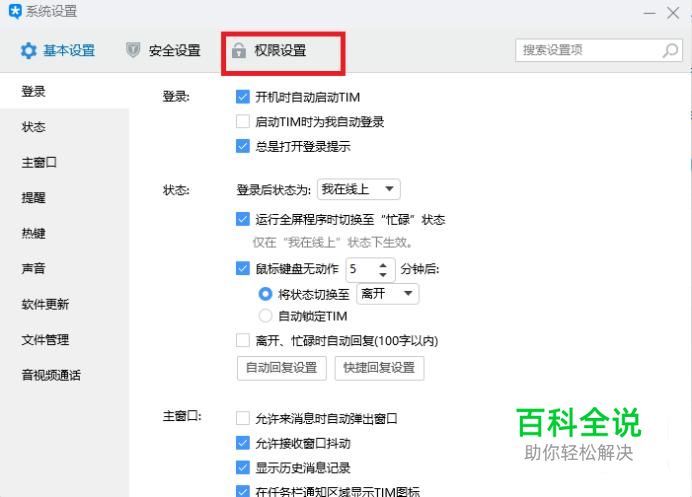The image size is (692, 497).
Task: Select 将状态切换至 radio button
Action: [x=265, y=294]
